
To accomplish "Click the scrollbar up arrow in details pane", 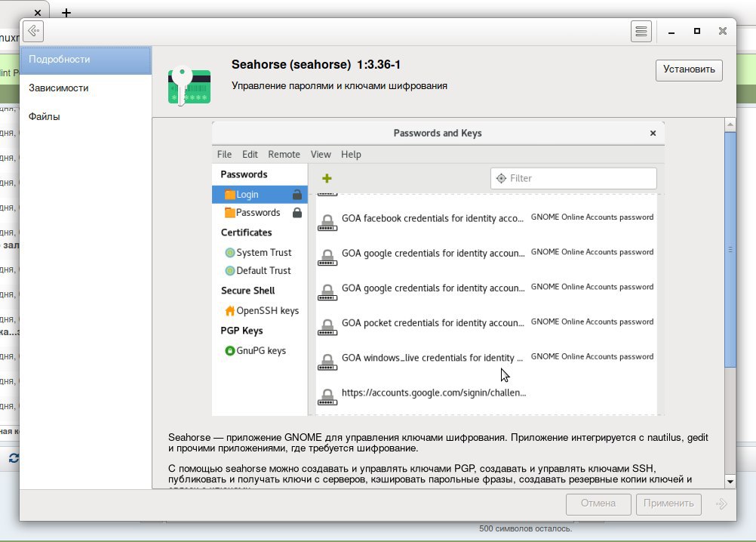I will (x=730, y=125).
